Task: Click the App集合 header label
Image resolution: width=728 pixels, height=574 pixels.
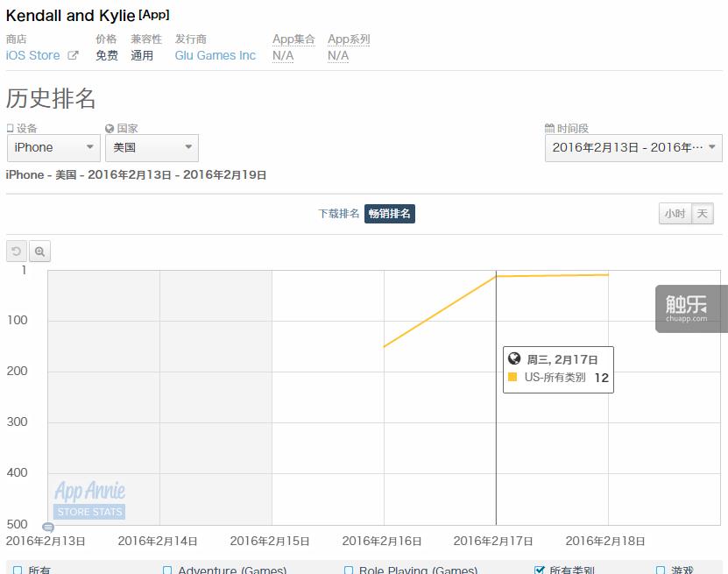Action: pos(293,39)
